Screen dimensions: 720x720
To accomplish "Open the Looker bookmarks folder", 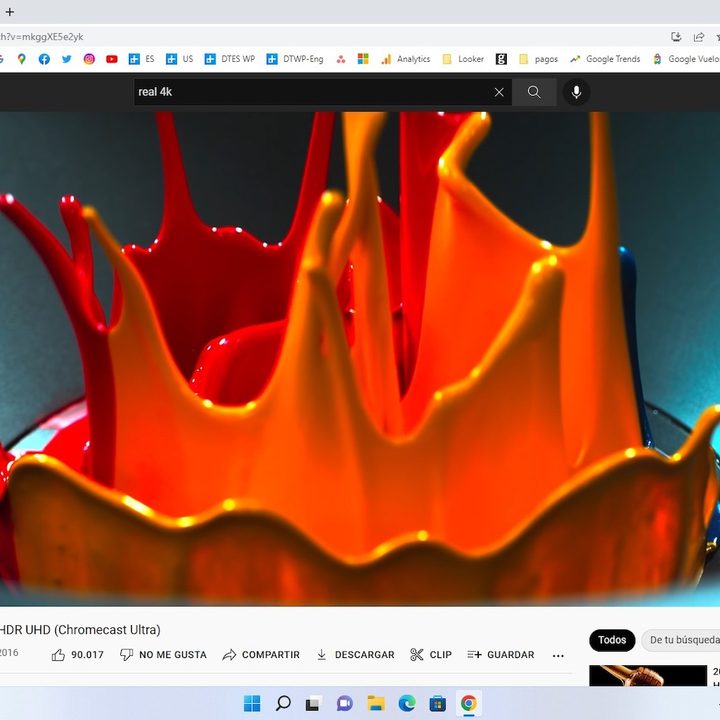I will [463, 59].
